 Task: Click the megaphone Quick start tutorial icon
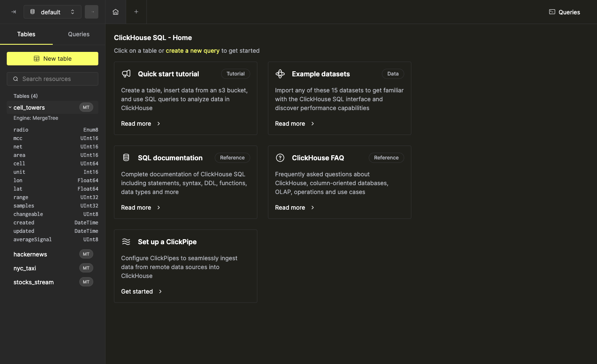(126, 74)
